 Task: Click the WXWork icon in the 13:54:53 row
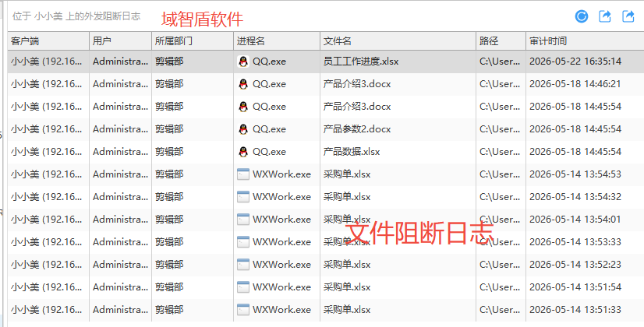pyautogui.click(x=243, y=174)
